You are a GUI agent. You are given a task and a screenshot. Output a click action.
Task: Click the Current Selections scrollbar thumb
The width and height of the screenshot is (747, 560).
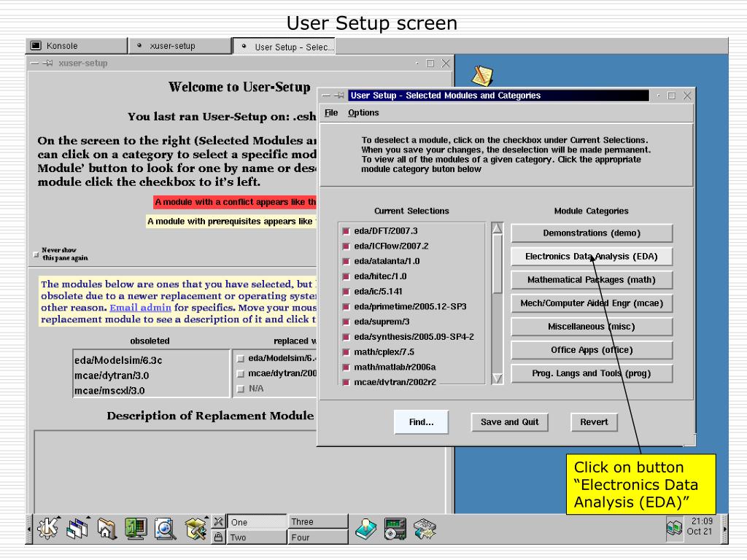coord(497,264)
